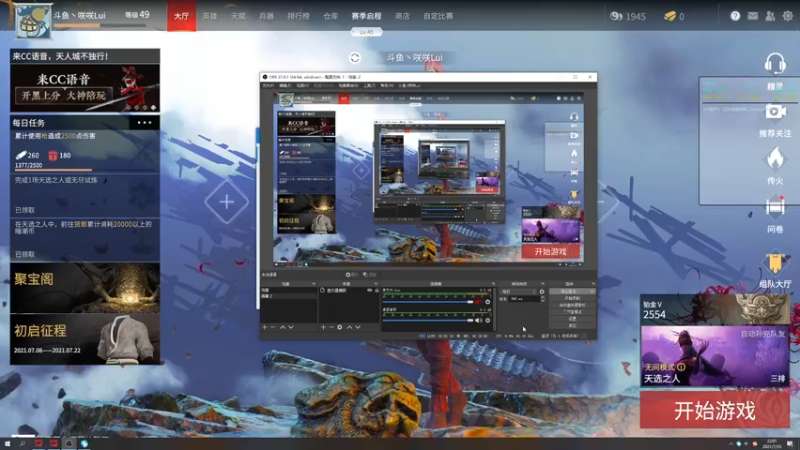The height and width of the screenshot is (450, 800).
Task: Click the 来CC语音 promo banner
Action: [85, 88]
